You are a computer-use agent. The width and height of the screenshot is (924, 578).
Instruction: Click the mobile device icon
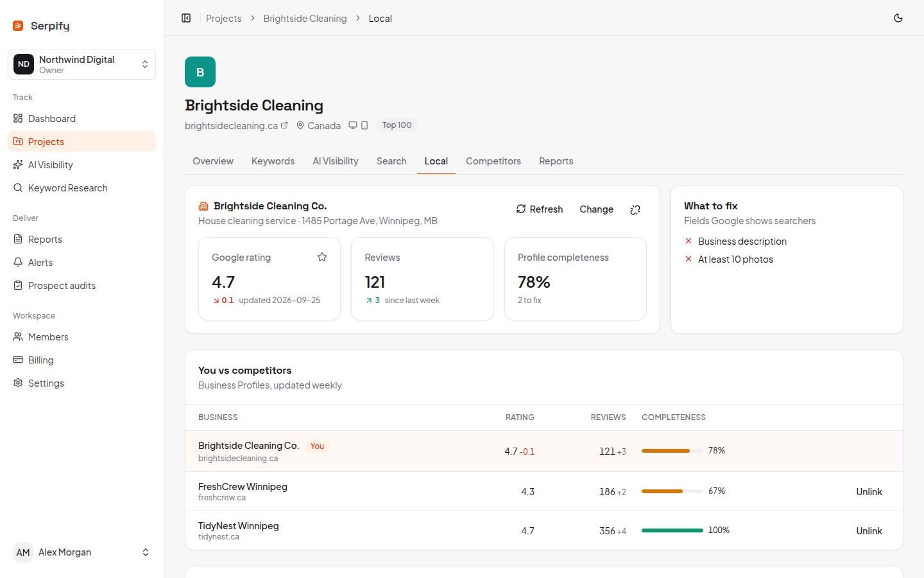pyautogui.click(x=364, y=125)
